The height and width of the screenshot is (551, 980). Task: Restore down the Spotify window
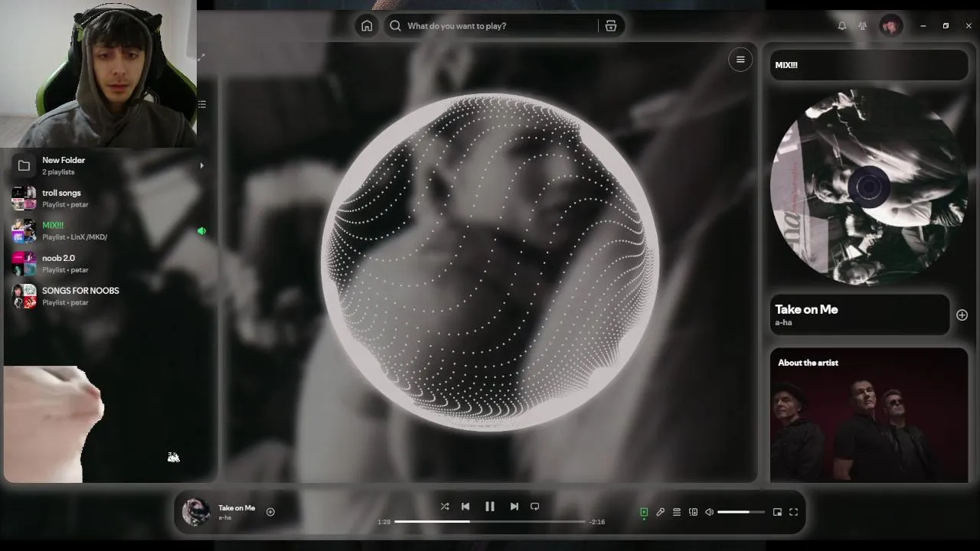pos(946,26)
